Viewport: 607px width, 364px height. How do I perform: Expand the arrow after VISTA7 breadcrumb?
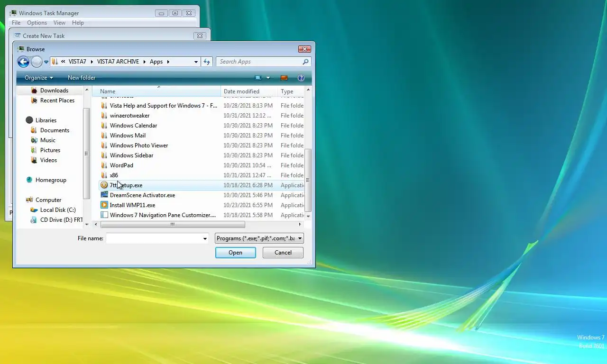pyautogui.click(x=92, y=62)
